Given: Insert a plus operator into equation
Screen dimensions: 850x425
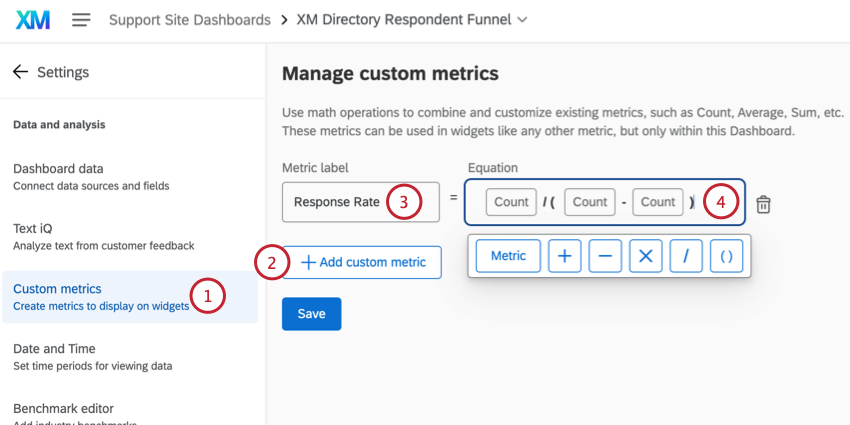Looking at the screenshot, I should (x=564, y=256).
